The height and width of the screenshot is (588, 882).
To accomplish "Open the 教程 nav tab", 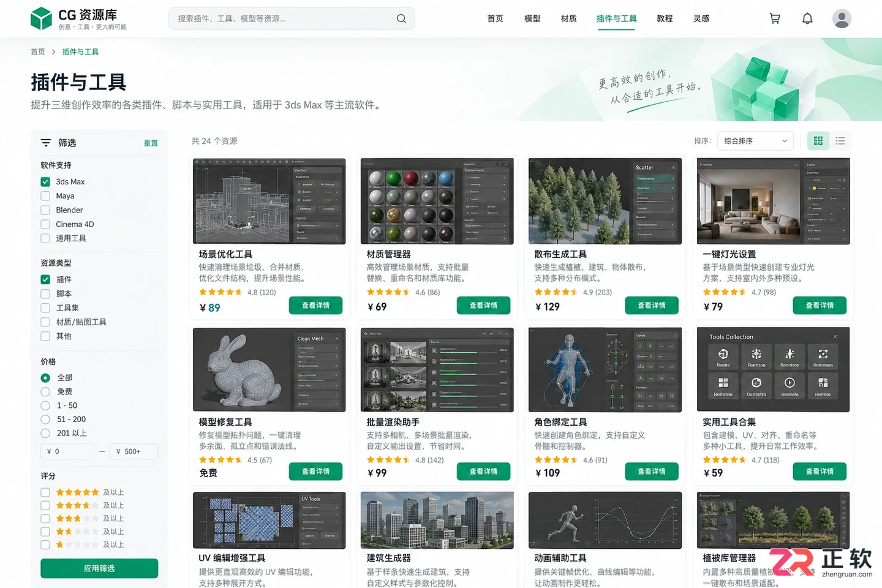I will click(665, 18).
